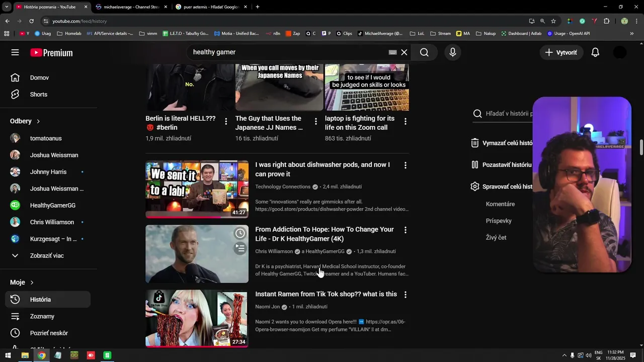Open Komentáre history link

(500, 204)
